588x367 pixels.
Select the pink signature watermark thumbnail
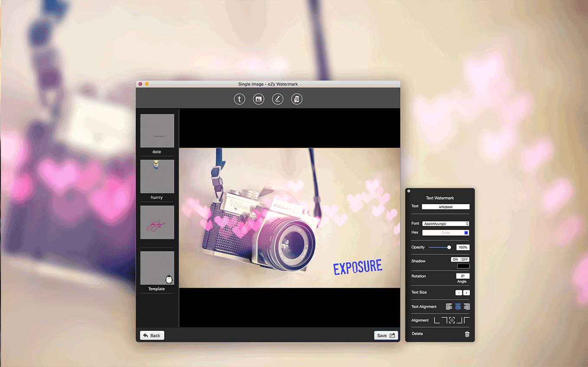[x=157, y=222]
